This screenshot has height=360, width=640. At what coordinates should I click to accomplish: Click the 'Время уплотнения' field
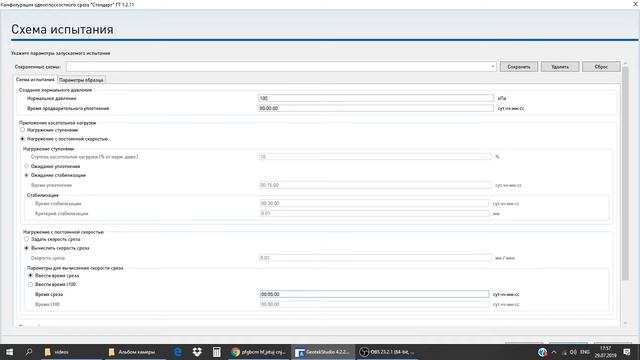coord(375,185)
